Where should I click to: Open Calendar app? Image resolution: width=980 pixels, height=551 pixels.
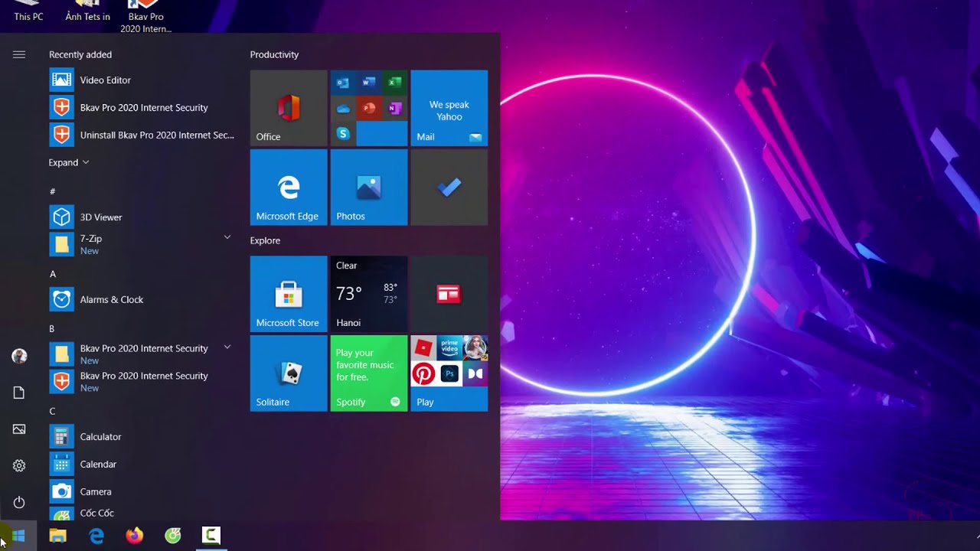point(142,465)
